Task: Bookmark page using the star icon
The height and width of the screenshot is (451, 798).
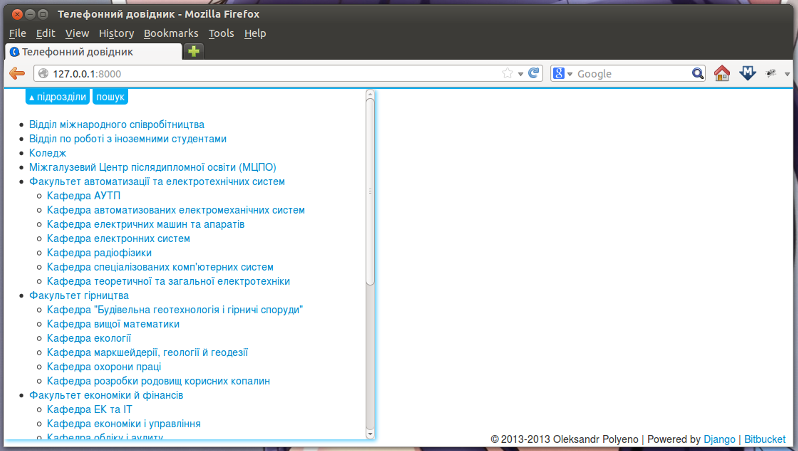Action: tap(507, 73)
